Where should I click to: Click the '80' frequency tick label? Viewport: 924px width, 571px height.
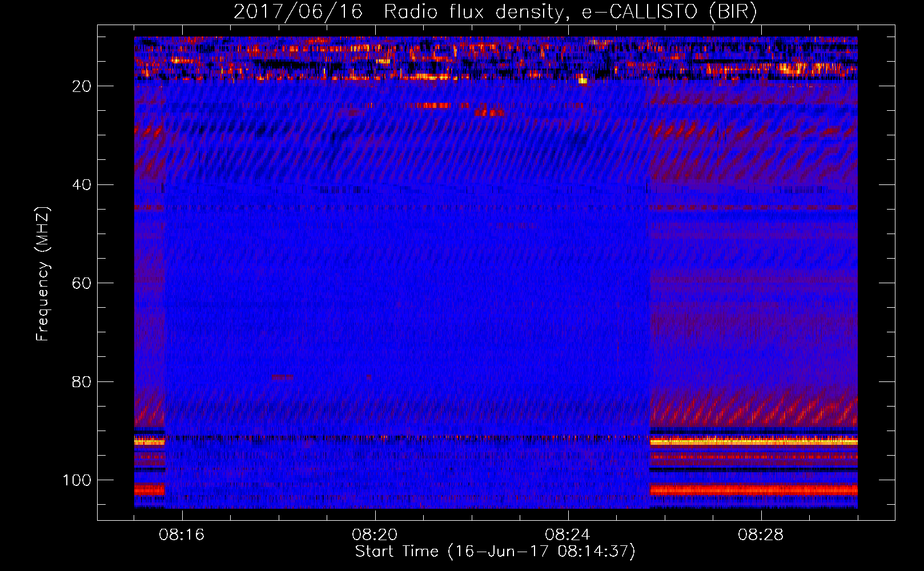click(82, 382)
